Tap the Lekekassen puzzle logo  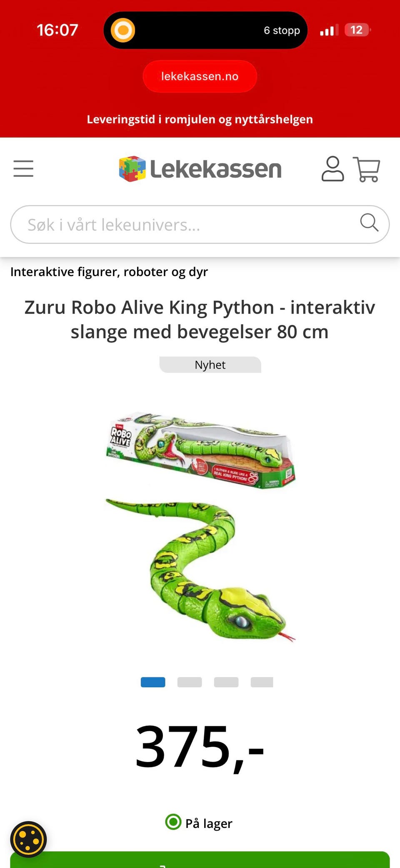click(200, 169)
